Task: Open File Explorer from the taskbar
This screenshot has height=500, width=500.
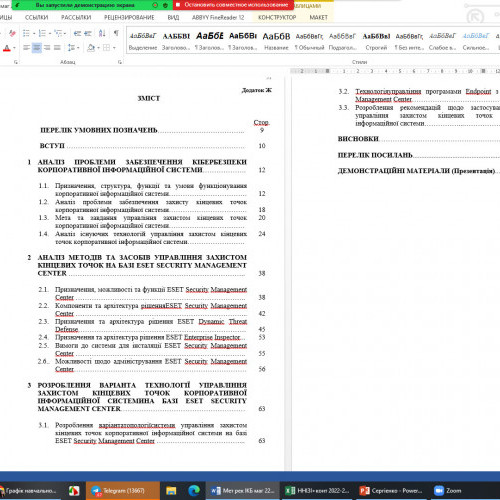Action: 171,491
